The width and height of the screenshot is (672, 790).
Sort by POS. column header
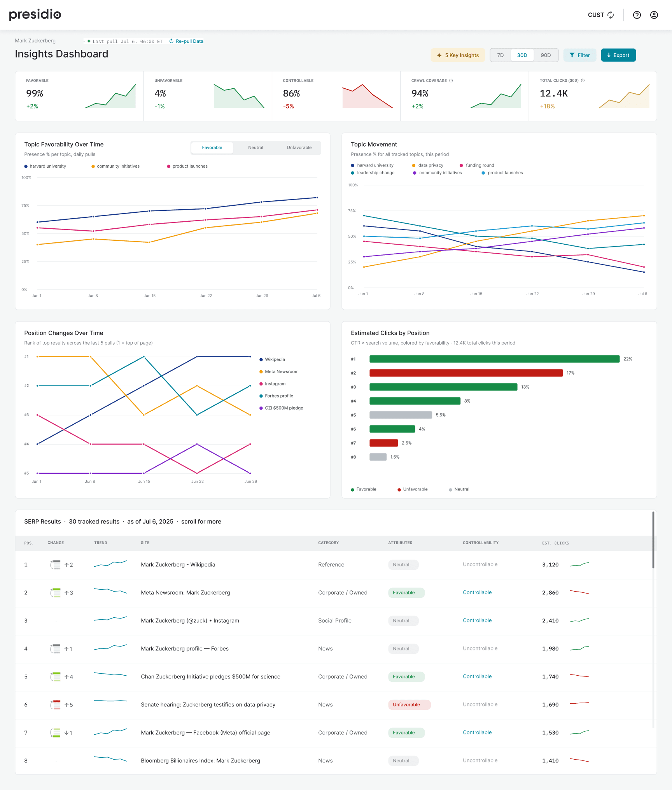coord(29,543)
